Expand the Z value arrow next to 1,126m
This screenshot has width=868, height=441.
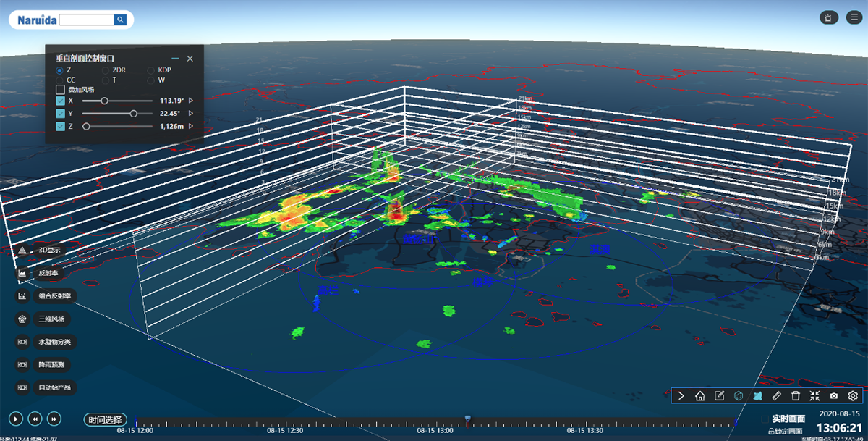point(191,126)
